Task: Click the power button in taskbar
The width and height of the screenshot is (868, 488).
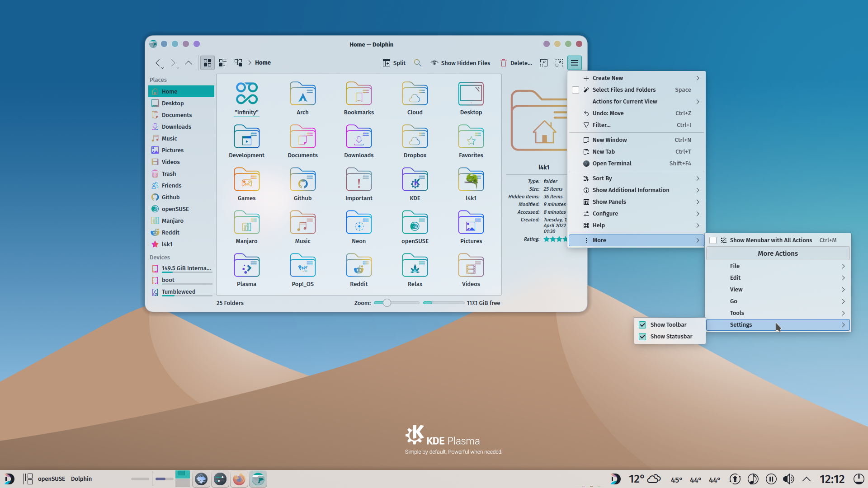Action: pos(859,479)
